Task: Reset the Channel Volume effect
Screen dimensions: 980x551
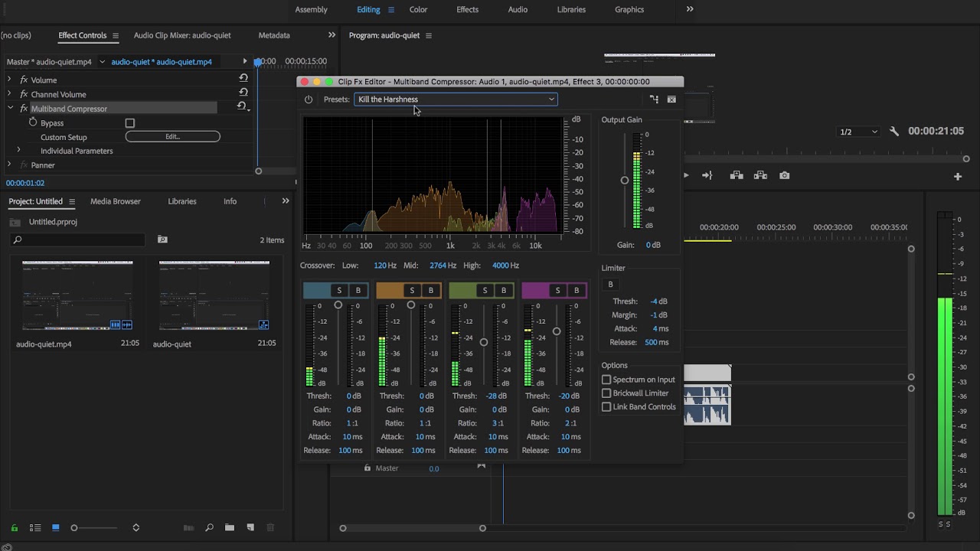Action: [x=243, y=93]
